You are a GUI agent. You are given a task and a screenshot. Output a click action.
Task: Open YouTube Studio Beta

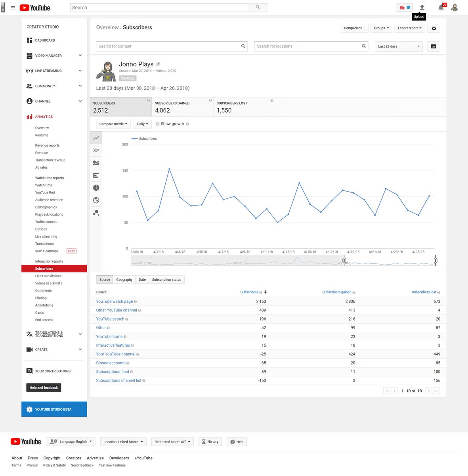(x=54, y=409)
